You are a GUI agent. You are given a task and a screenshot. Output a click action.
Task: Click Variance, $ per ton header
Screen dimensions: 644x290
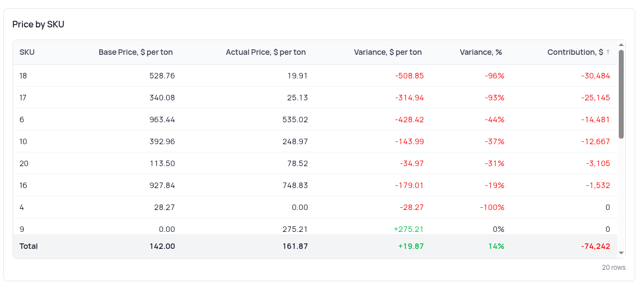[x=388, y=52]
